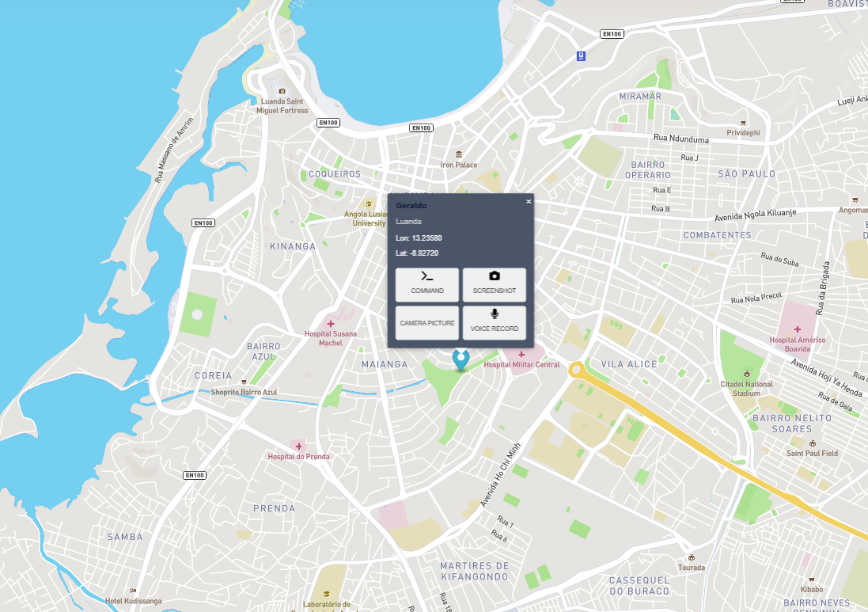
Task: Click the 'BAIRRO OPERARIO' label
Action: [648, 170]
